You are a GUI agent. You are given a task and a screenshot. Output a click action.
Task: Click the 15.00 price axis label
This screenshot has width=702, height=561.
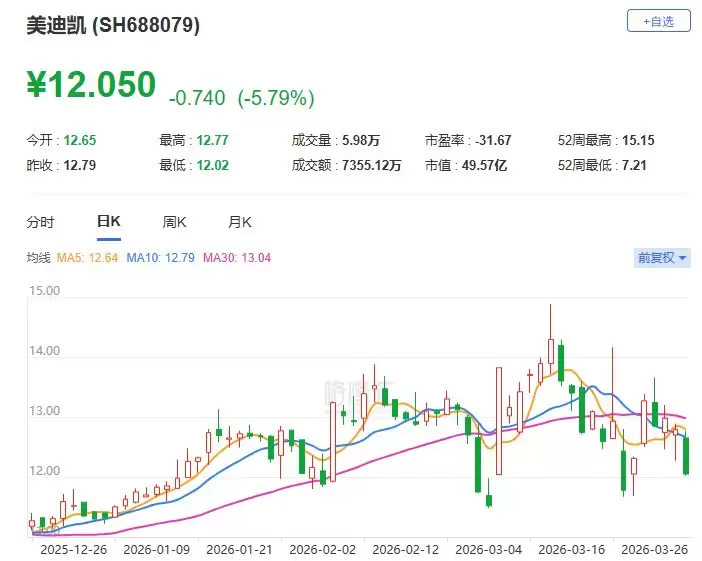coord(47,292)
